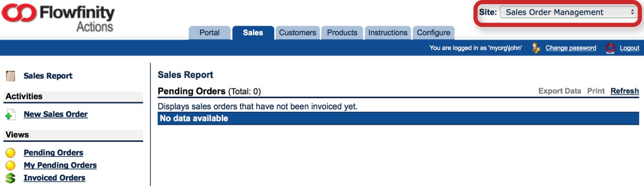This screenshot has height=186, width=644.
Task: Click the Logout link
Action: pyautogui.click(x=629, y=48)
